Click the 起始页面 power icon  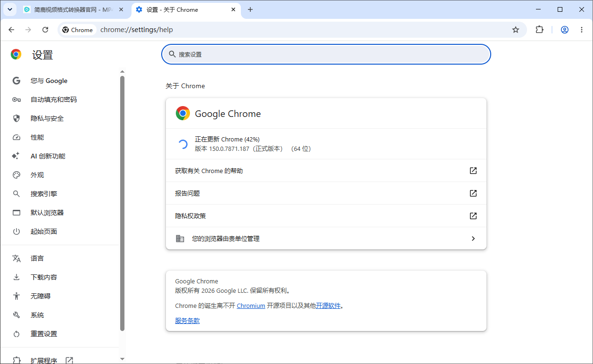tap(16, 232)
